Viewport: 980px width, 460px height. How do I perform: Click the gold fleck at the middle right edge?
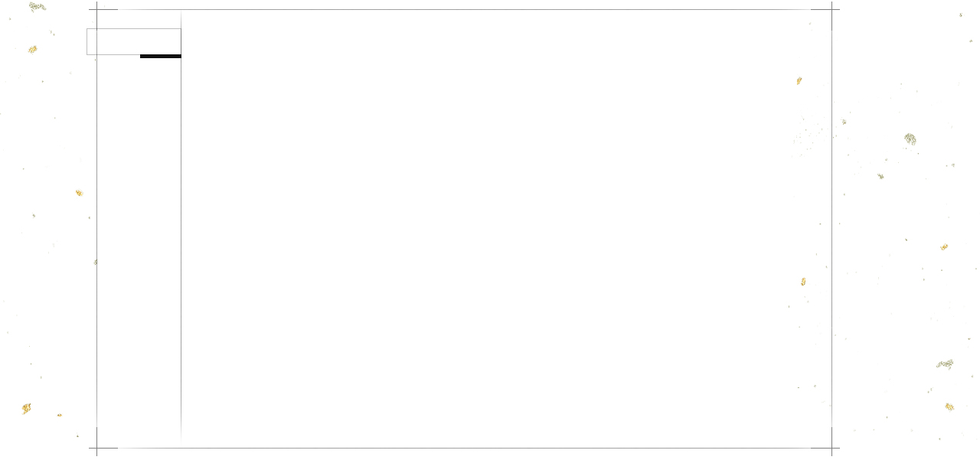coord(802,282)
